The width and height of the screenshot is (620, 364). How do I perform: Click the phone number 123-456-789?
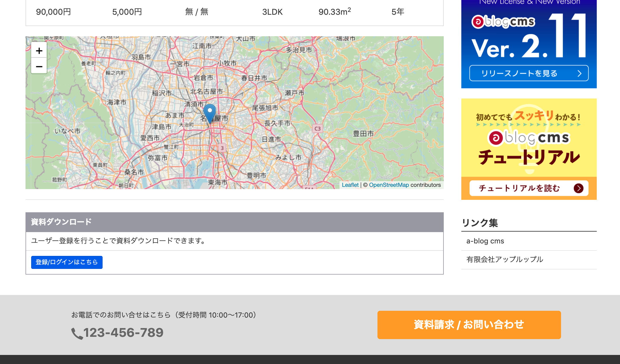[x=124, y=333]
